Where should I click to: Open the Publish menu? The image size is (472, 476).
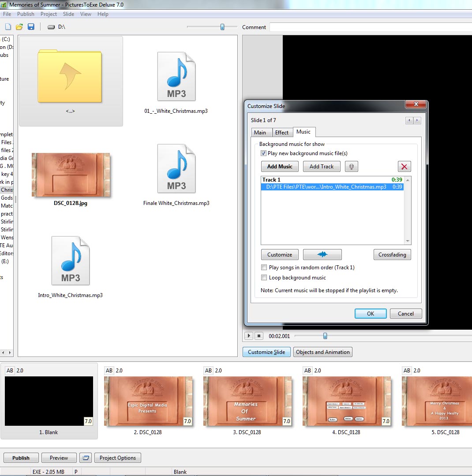pyautogui.click(x=26, y=14)
